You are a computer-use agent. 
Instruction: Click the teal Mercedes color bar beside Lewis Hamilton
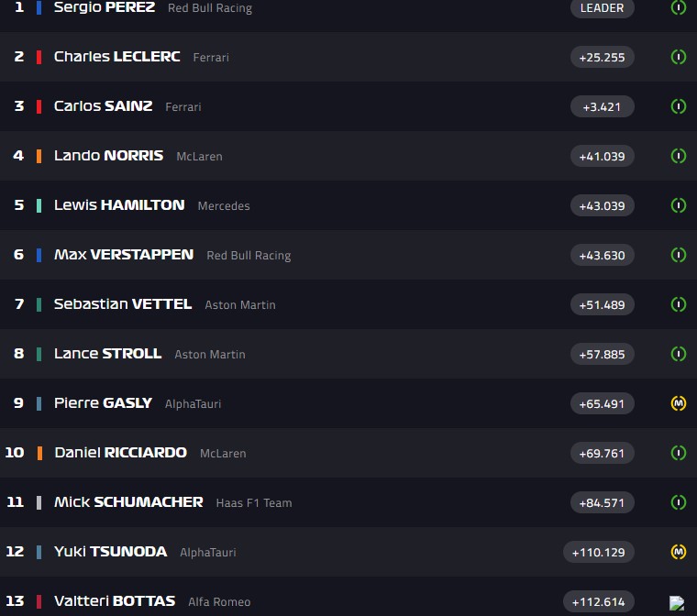click(x=39, y=205)
